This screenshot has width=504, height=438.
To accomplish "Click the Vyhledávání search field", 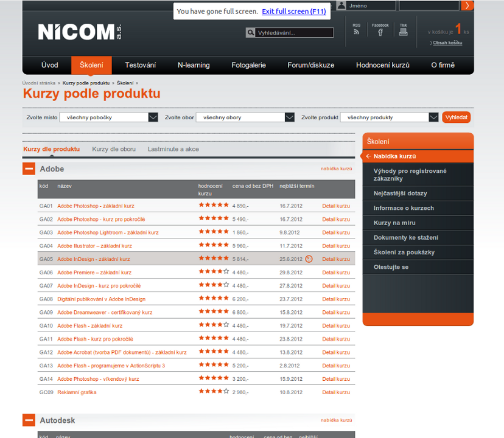I will coord(294,32).
